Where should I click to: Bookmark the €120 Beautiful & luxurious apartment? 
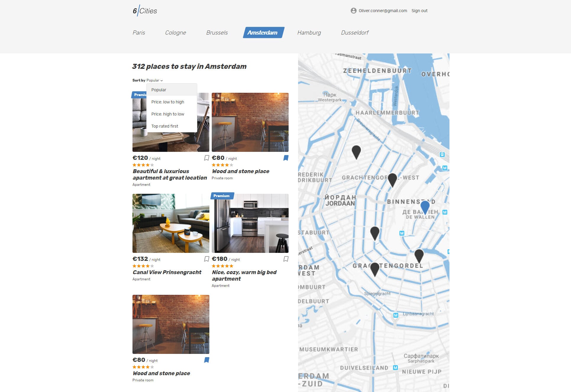(207, 158)
